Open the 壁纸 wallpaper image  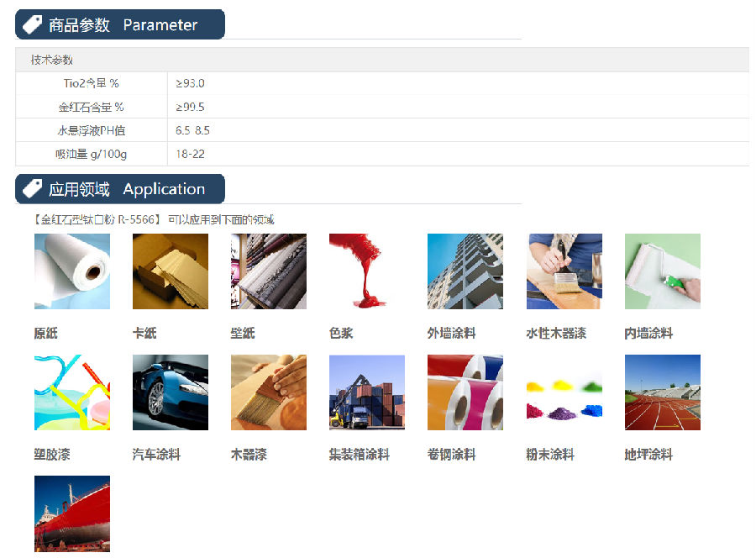tap(268, 271)
